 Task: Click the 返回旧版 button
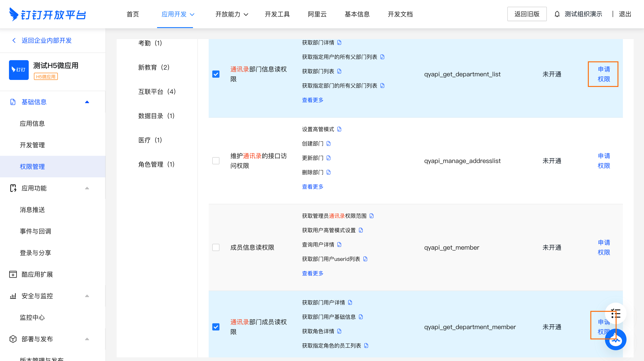coord(527,14)
